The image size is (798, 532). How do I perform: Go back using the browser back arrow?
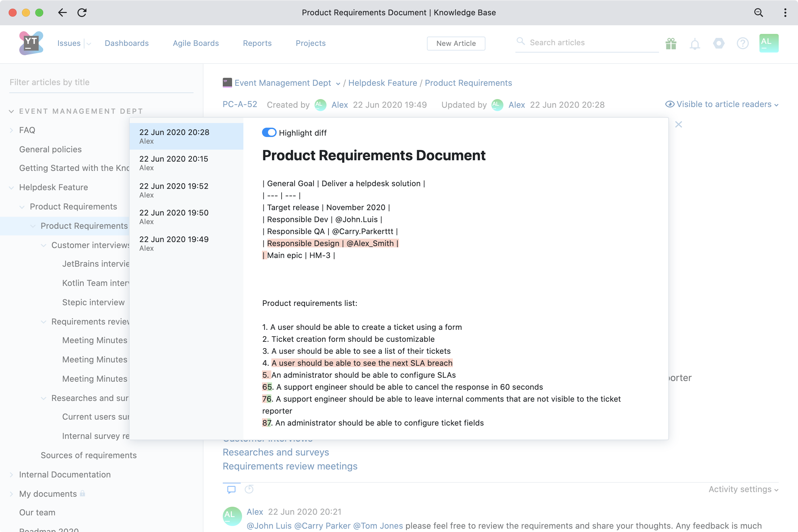pyautogui.click(x=63, y=13)
